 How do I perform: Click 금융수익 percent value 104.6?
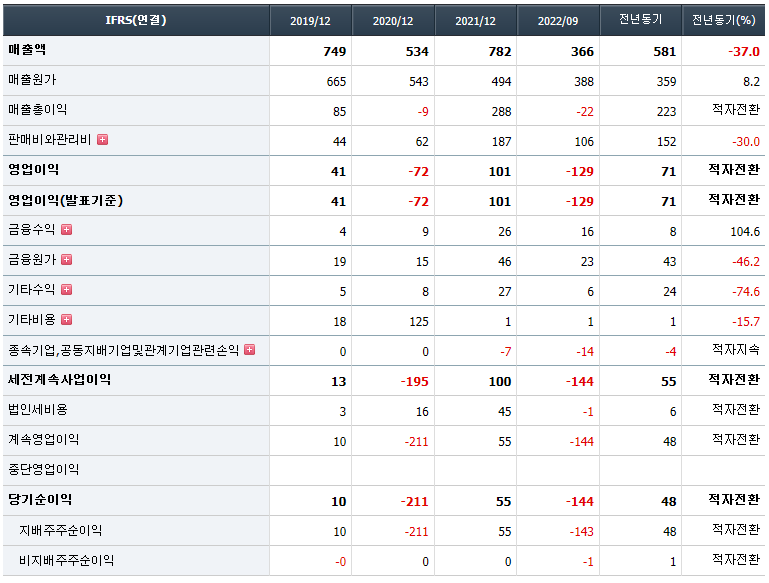point(745,231)
